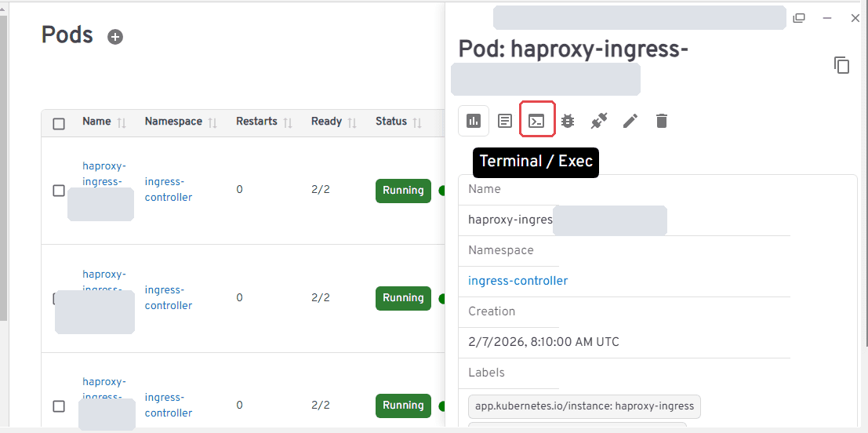The image size is (868, 433).
Task: Open ingress-controller namespace in first row
Action: pyautogui.click(x=169, y=190)
